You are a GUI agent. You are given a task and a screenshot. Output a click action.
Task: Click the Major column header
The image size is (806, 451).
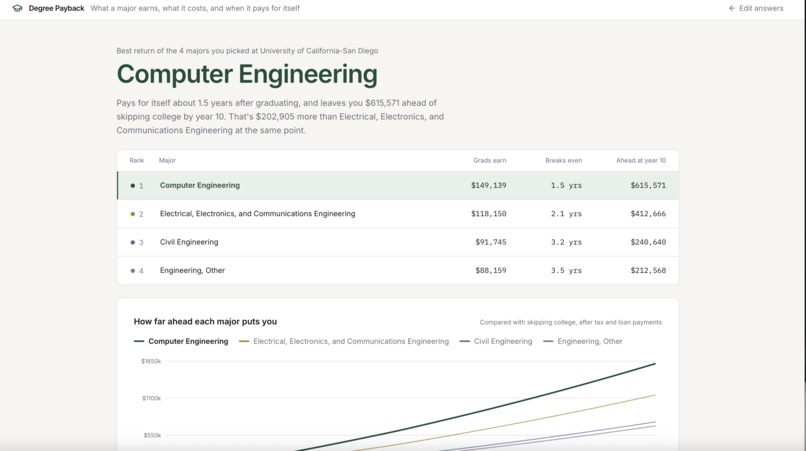(167, 160)
